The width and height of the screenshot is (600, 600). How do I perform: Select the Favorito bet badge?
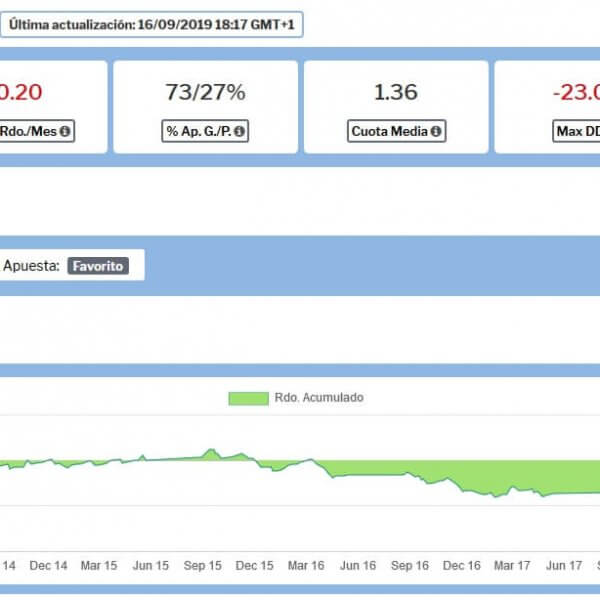click(98, 266)
